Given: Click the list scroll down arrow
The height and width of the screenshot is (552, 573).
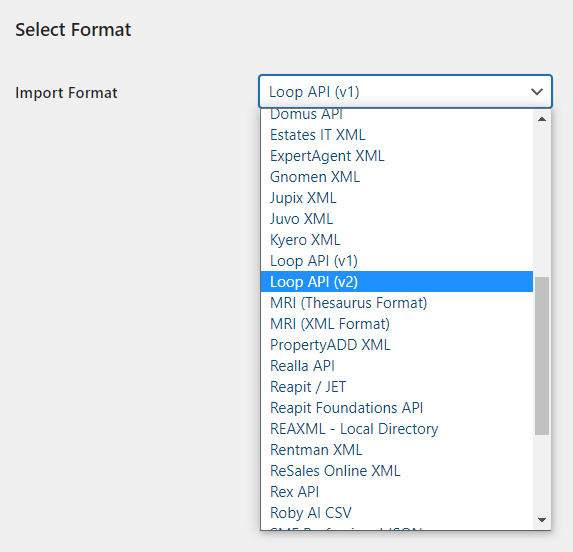Looking at the screenshot, I should tap(542, 519).
